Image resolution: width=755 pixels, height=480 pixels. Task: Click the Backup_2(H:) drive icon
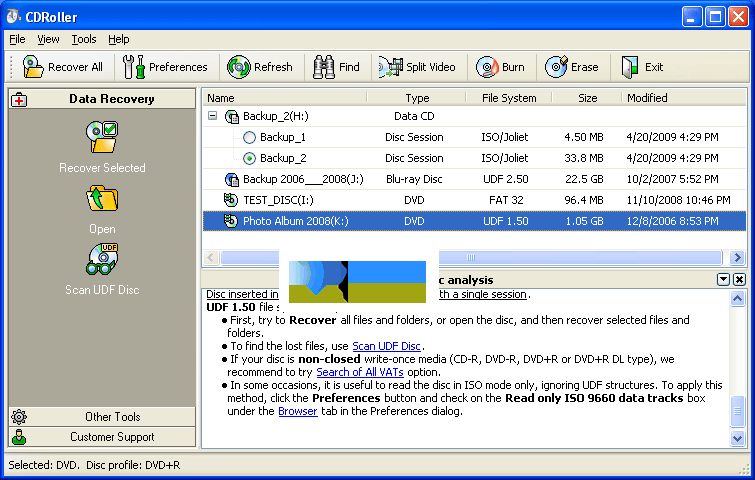click(x=232, y=116)
